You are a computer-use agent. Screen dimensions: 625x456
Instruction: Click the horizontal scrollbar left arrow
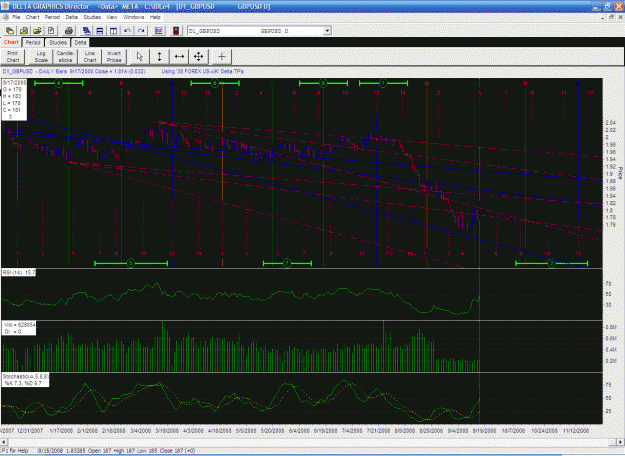[4, 442]
